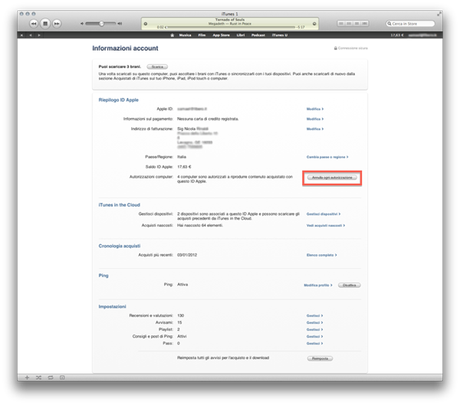Open Elenco completo purchase history link
Screen dimensions: 460x405
(322, 255)
